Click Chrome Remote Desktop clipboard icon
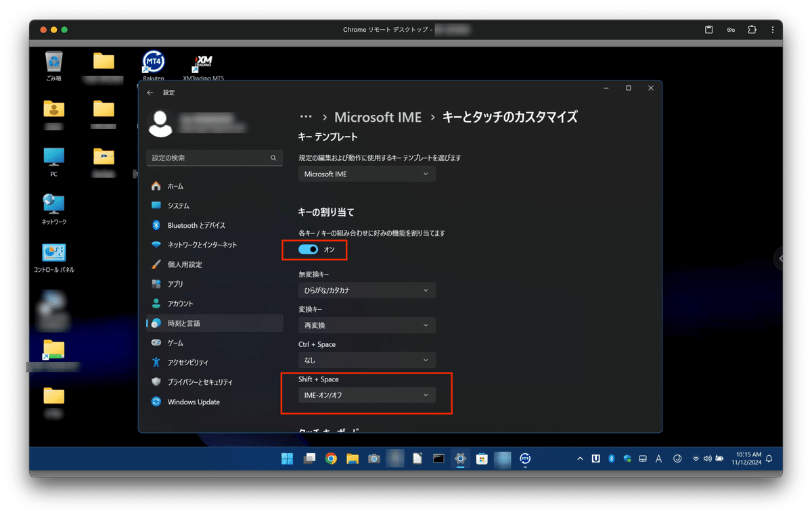812x516 pixels. (x=709, y=30)
